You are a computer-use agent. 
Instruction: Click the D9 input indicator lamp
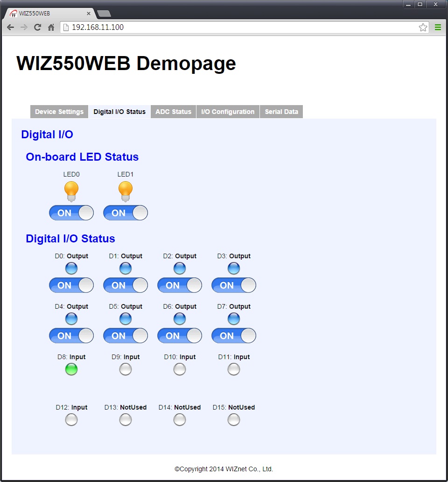tap(125, 369)
